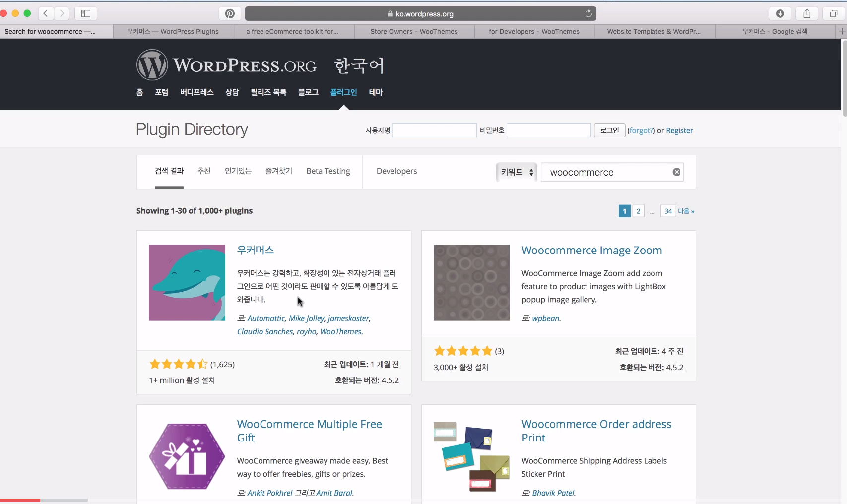Open the Safari downloads icon
847x504 pixels.
pyautogui.click(x=780, y=13)
